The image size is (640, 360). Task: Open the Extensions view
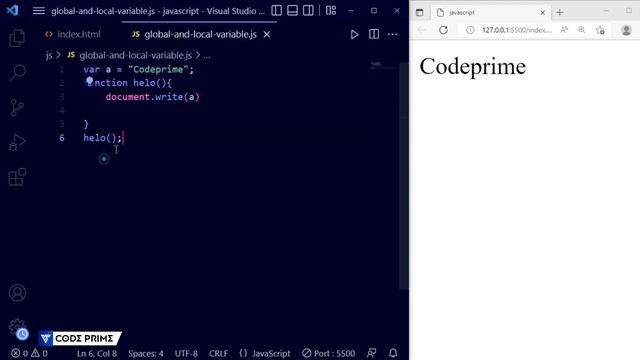click(x=17, y=177)
